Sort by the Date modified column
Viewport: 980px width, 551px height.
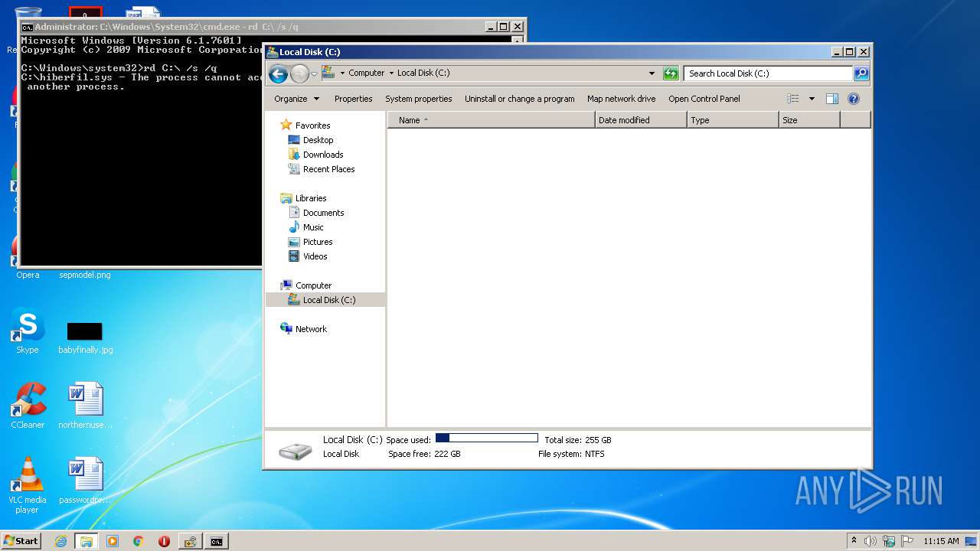pos(641,120)
